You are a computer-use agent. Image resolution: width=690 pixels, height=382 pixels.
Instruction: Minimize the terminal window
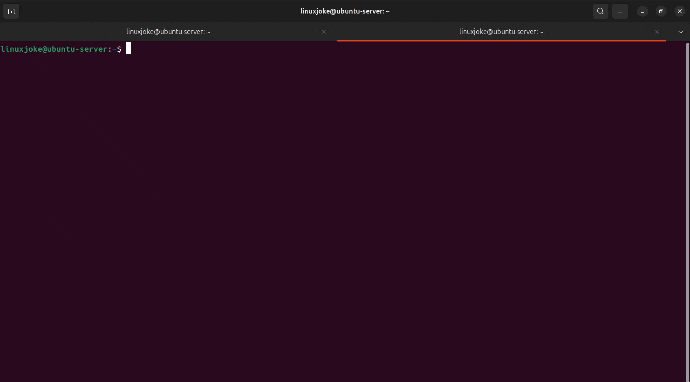click(642, 11)
